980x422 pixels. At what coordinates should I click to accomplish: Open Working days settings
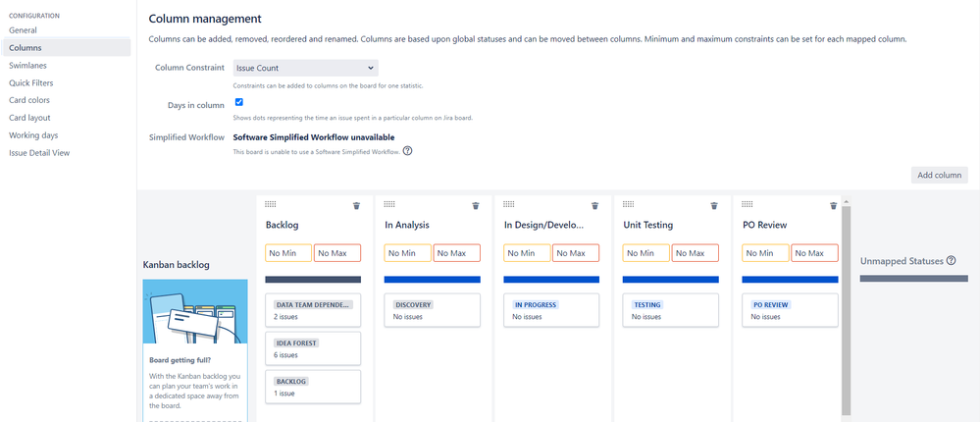33,135
